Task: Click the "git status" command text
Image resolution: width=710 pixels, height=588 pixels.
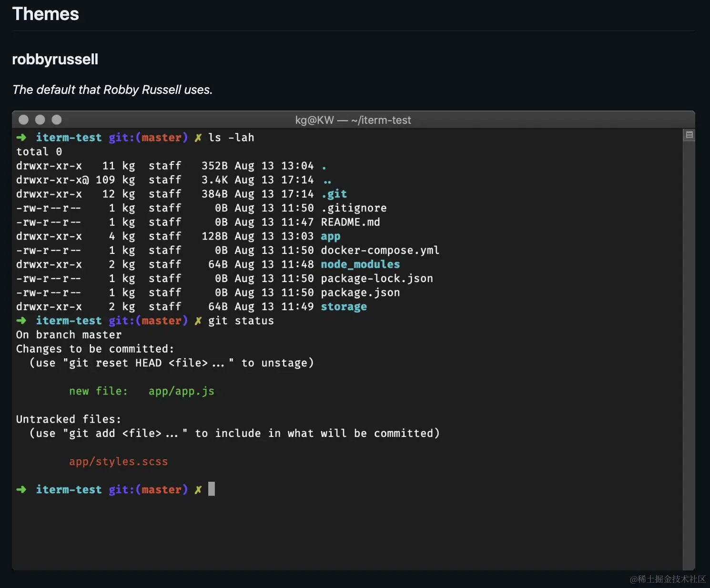Action: pyautogui.click(x=241, y=321)
